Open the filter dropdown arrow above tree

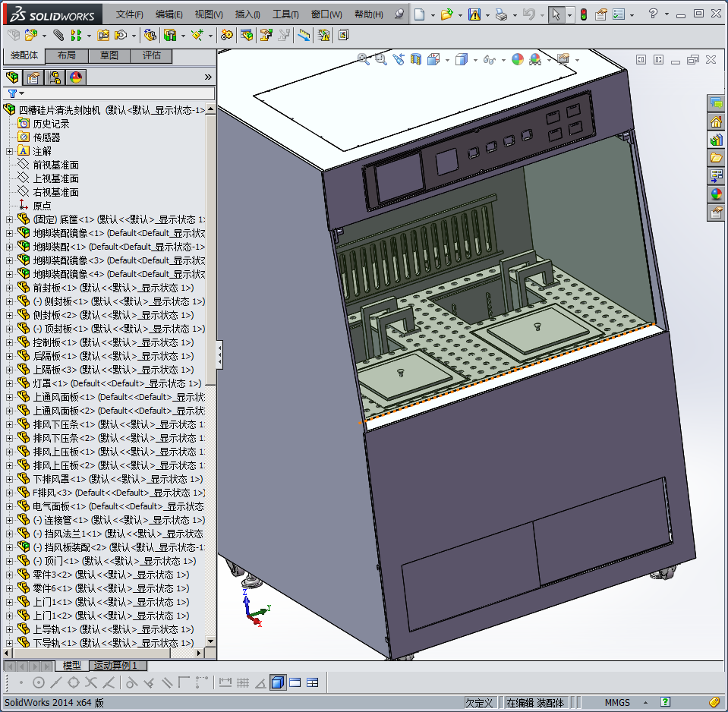pos(21,93)
